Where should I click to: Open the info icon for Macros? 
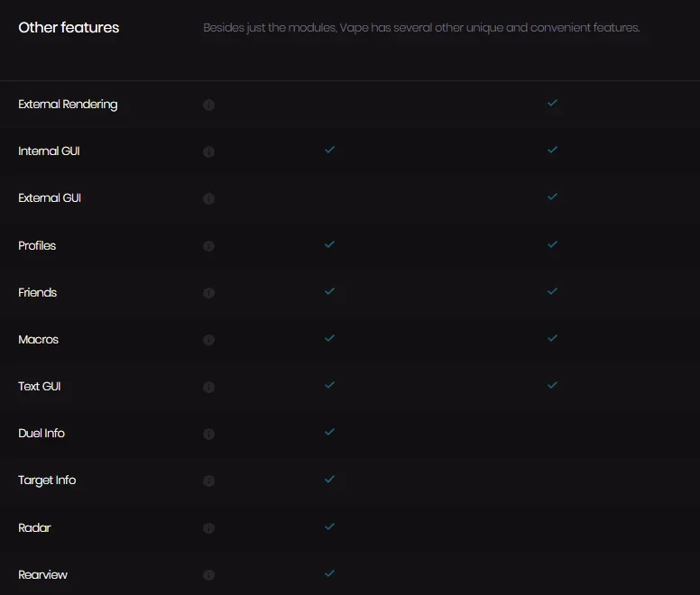click(208, 340)
